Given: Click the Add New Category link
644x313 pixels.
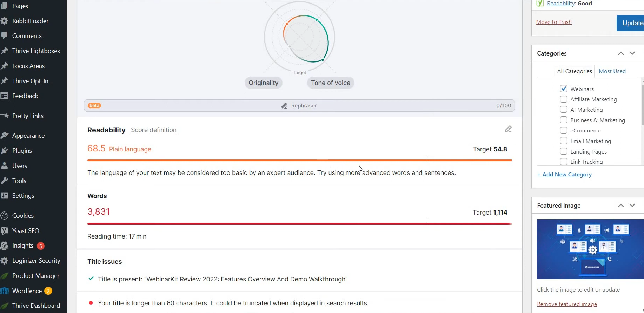Looking at the screenshot, I should tap(564, 175).
